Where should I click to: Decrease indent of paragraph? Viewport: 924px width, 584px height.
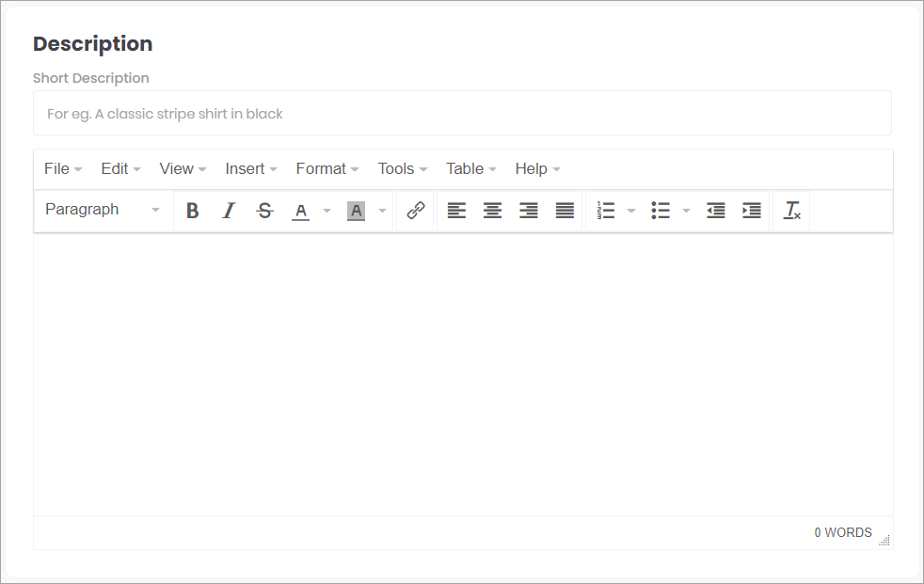click(715, 211)
